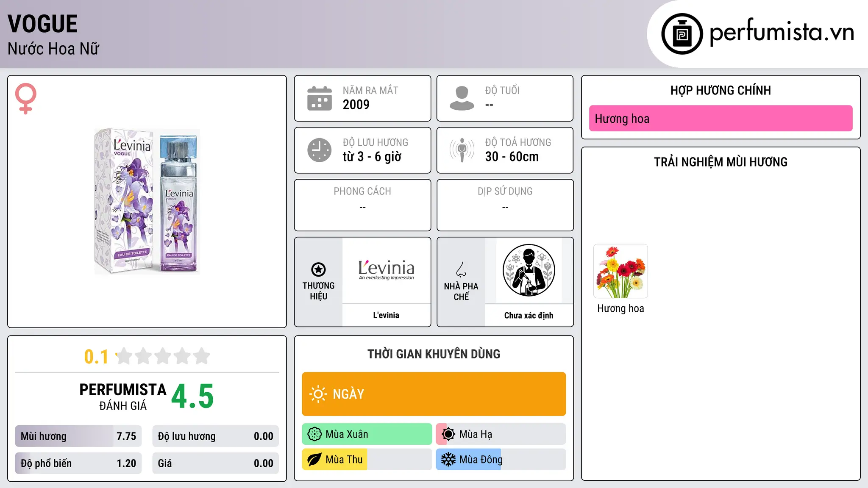Click the Giá 0.00 score bar
The width and height of the screenshot is (868, 488).
point(216,463)
